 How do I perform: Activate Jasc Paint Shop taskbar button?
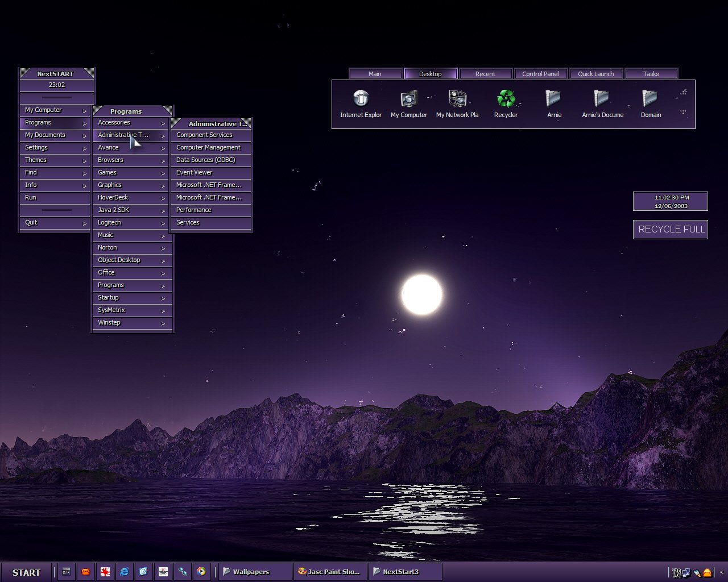click(x=330, y=572)
